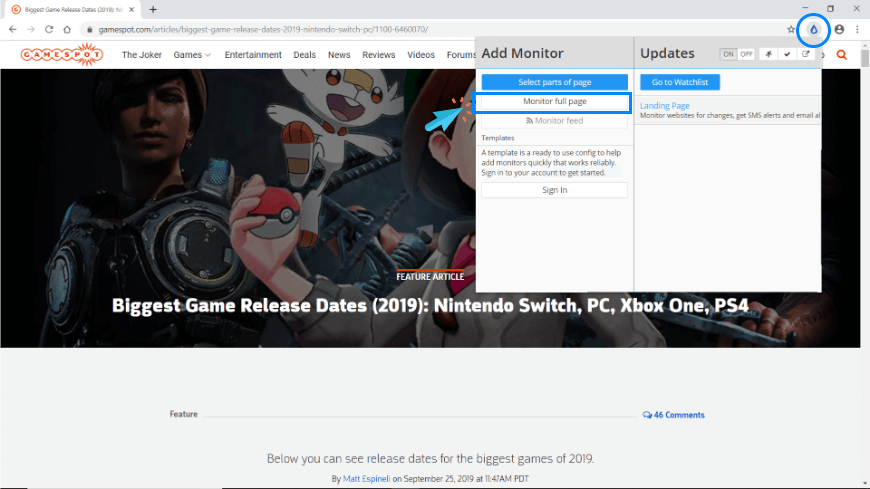Open the Chrome profile avatar icon
The width and height of the screenshot is (870, 489).
(839, 30)
